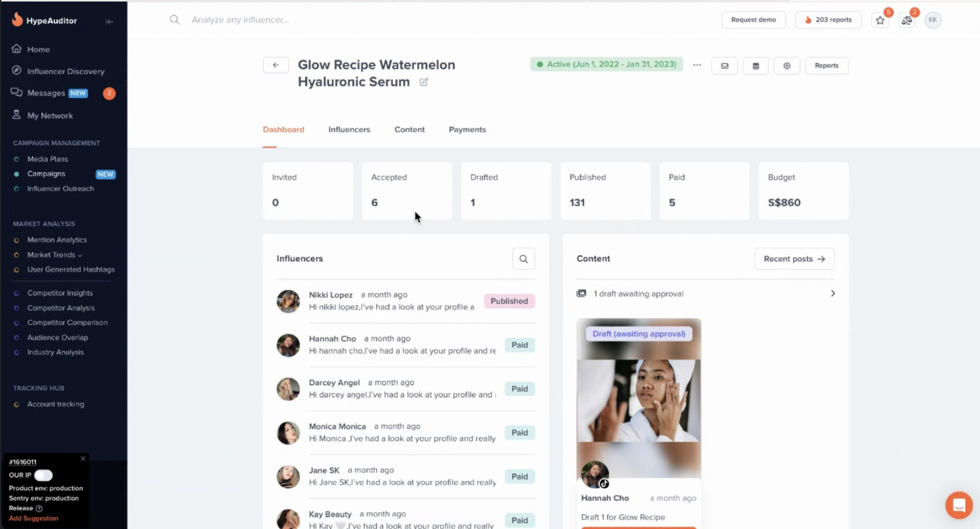Click the draft image icon beside awaiting approval
The image size is (980, 529).
[x=581, y=293]
